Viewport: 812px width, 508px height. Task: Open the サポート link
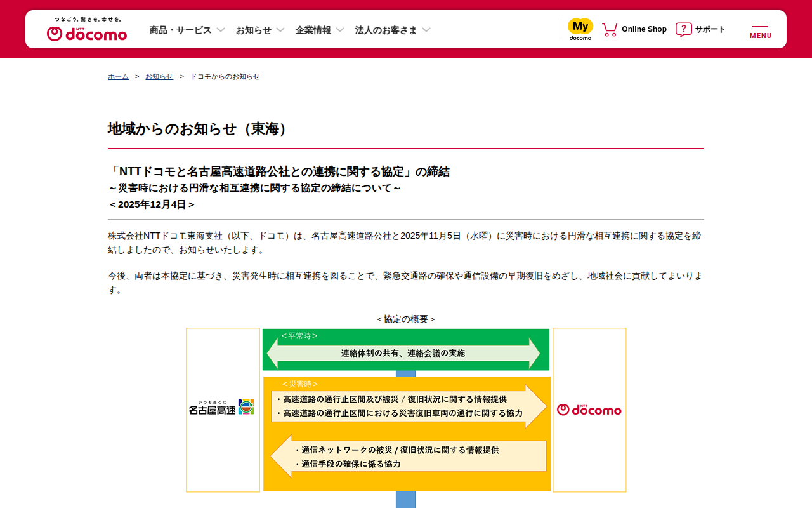pyautogui.click(x=710, y=29)
